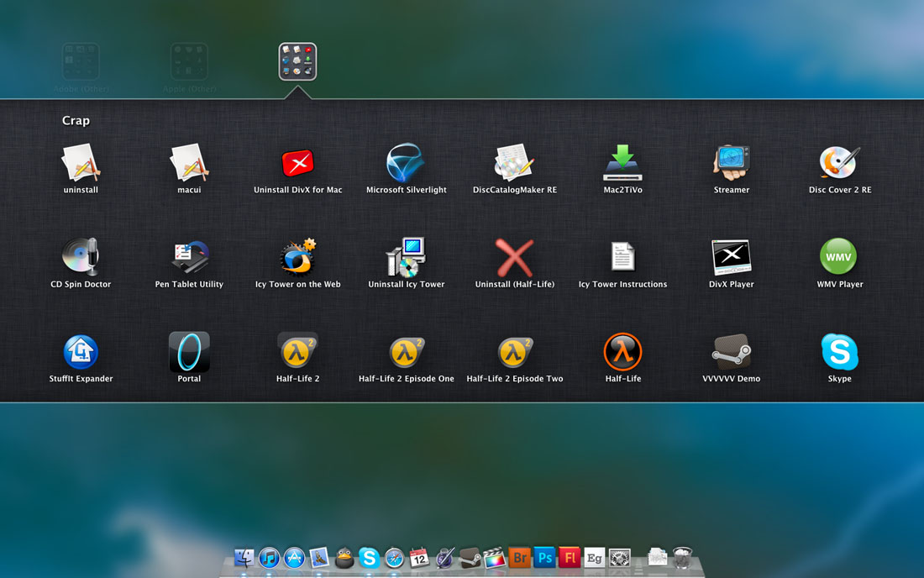Launch Pen Tablet Utility
Viewport: 924px width, 578px height.
click(x=189, y=257)
